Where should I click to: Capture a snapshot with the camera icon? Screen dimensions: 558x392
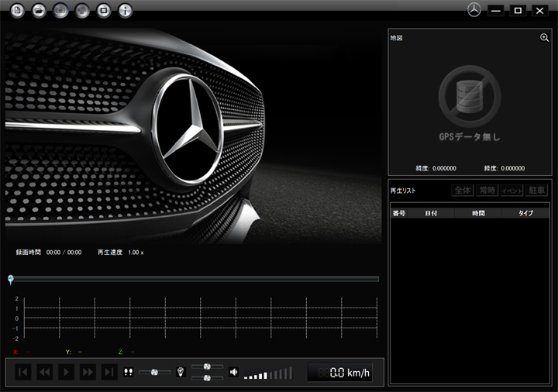pyautogui.click(x=60, y=10)
